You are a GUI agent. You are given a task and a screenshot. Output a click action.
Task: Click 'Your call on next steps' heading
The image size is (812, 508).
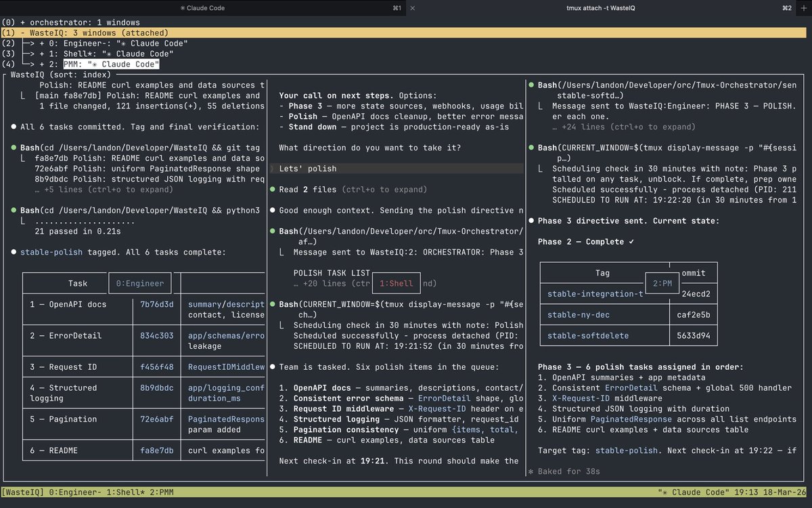[x=334, y=96]
